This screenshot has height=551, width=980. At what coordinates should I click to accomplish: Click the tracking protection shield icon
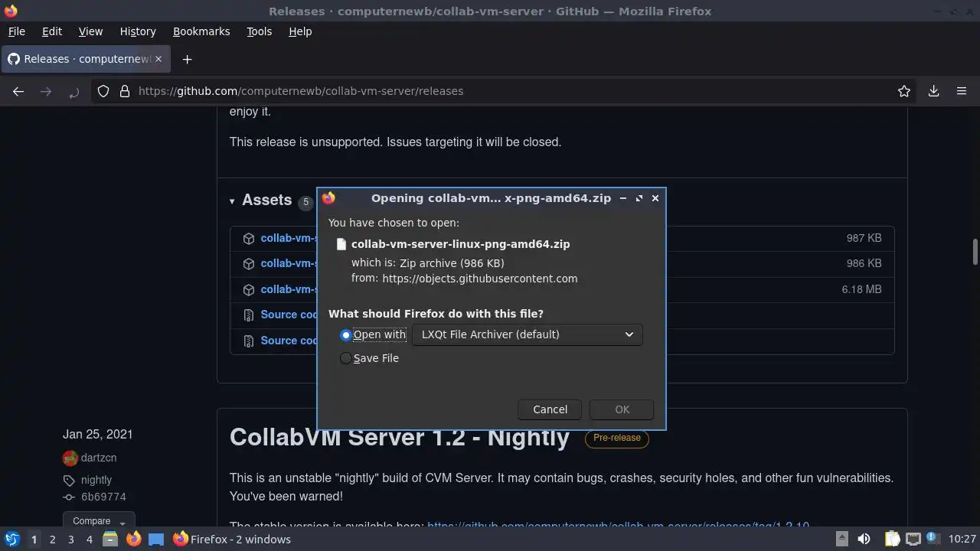[x=103, y=91]
